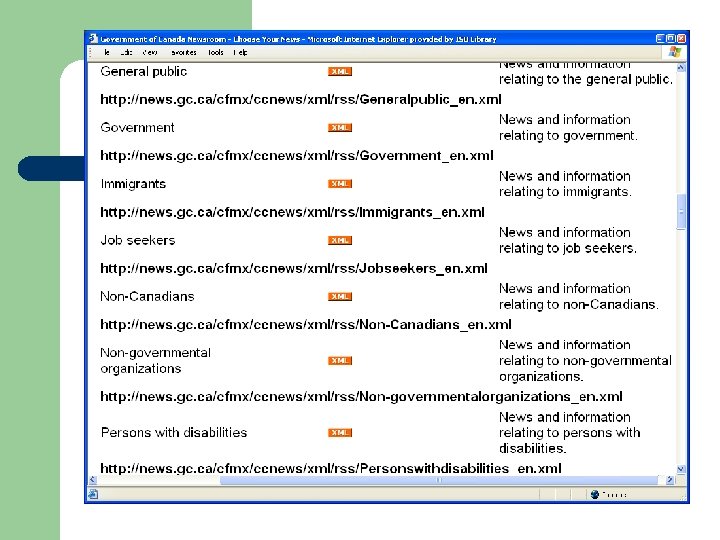720x540 pixels.
Task: Click the horizontal scrollbar right arrow
Action: [x=670, y=480]
